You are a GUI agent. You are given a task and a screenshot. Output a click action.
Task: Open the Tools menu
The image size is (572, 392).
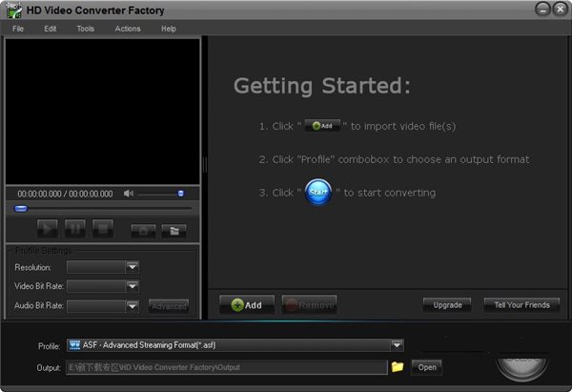pyautogui.click(x=86, y=29)
